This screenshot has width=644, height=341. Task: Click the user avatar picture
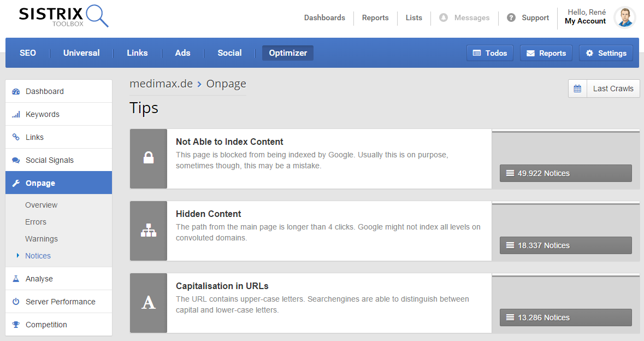[624, 17]
